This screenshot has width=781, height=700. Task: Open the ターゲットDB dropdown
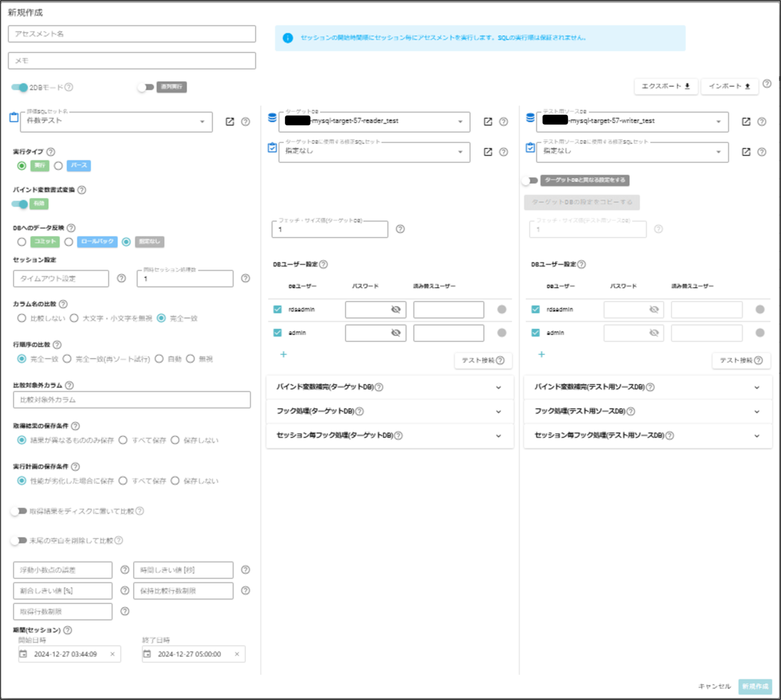(x=375, y=122)
